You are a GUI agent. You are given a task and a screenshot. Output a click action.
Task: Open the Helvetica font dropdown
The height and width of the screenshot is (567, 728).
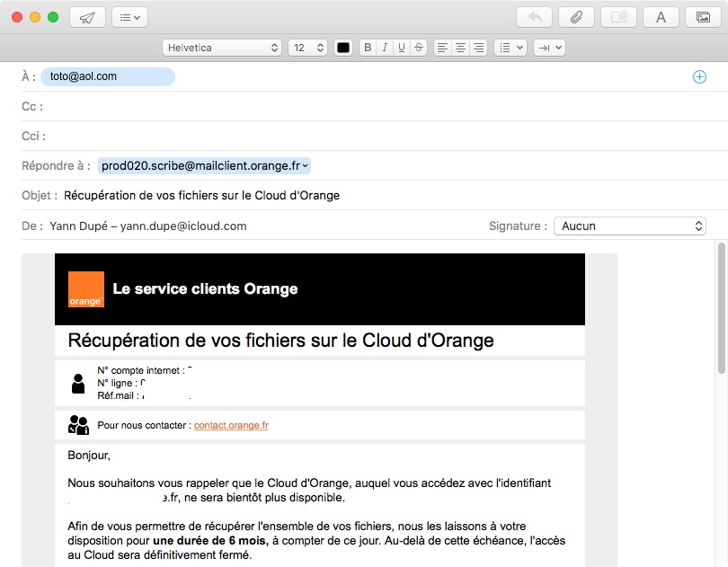222,48
